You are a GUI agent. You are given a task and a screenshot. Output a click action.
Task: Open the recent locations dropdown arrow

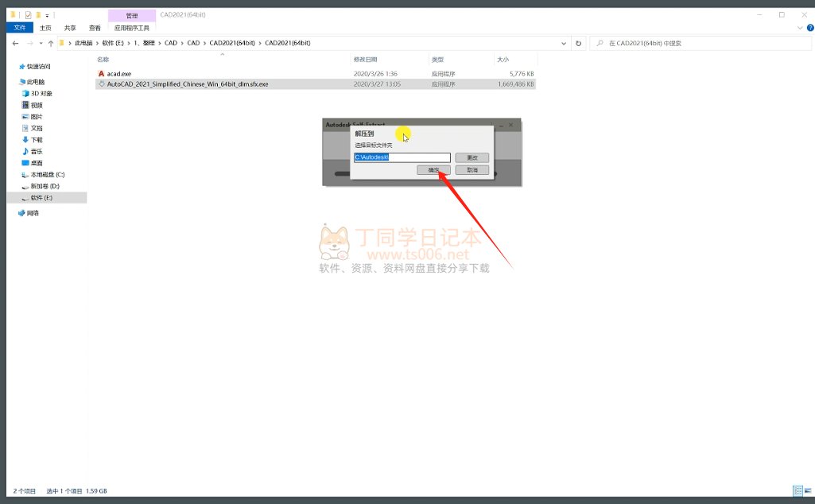[41, 43]
